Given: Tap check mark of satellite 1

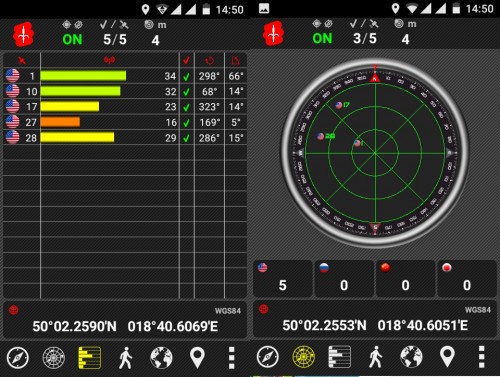Looking at the screenshot, I should [187, 77].
